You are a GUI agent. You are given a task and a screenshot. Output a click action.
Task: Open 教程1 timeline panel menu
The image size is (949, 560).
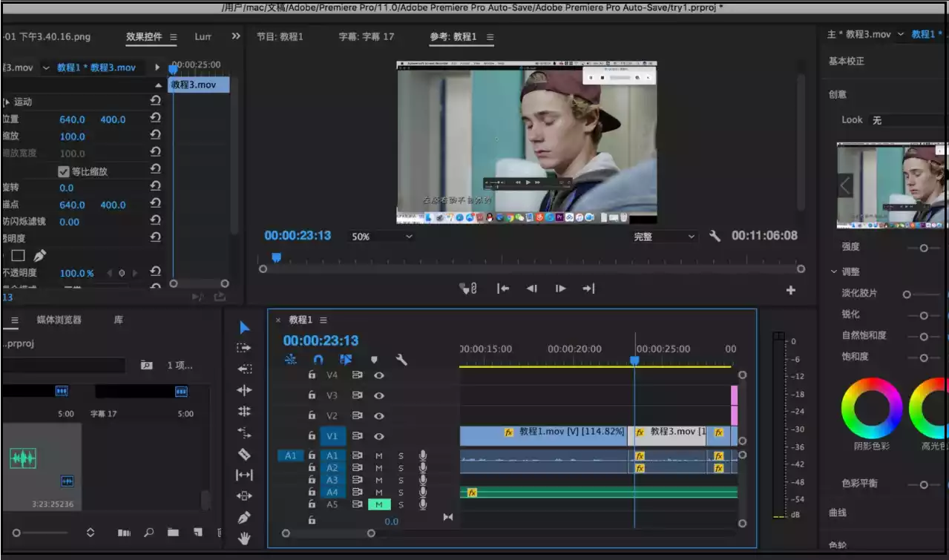pos(323,320)
